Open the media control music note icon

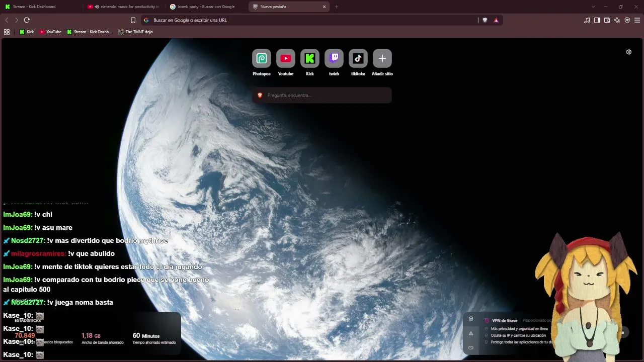[x=587, y=20]
